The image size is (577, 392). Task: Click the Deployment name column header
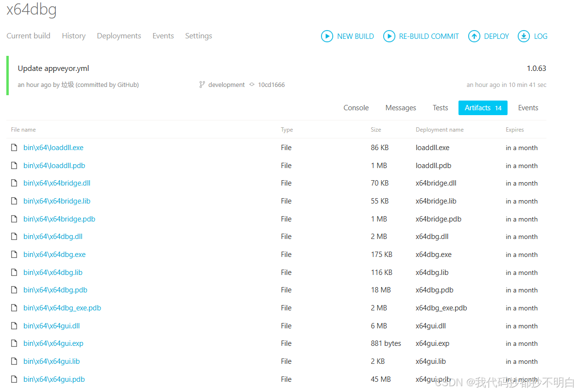(440, 130)
